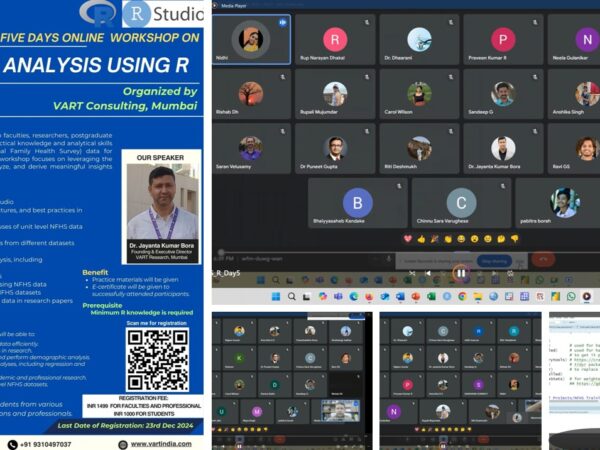
Task: Send the laughing face reaction
Action: pyautogui.click(x=461, y=239)
